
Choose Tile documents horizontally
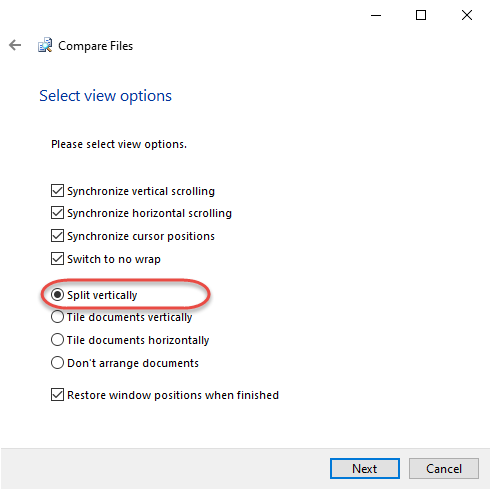point(57,340)
